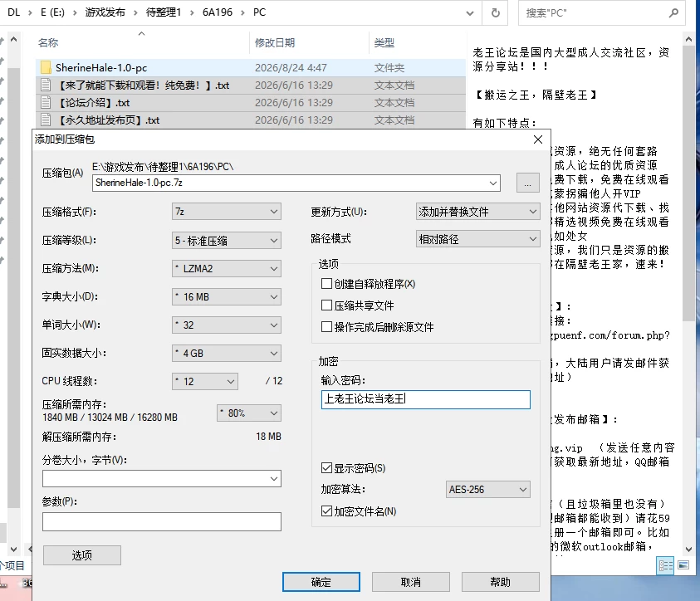The width and height of the screenshot is (700, 601).
Task: Open the archive name combo box dropdown
Action: [x=493, y=183]
